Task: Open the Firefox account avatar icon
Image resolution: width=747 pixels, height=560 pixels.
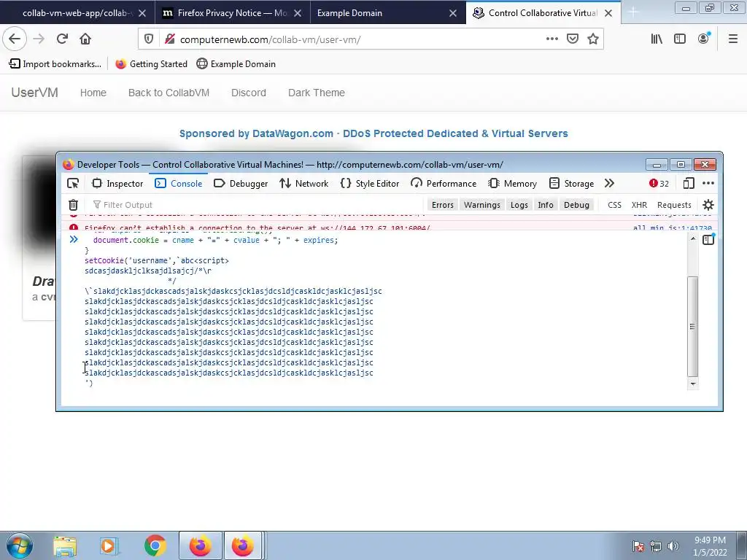Action: [x=704, y=39]
